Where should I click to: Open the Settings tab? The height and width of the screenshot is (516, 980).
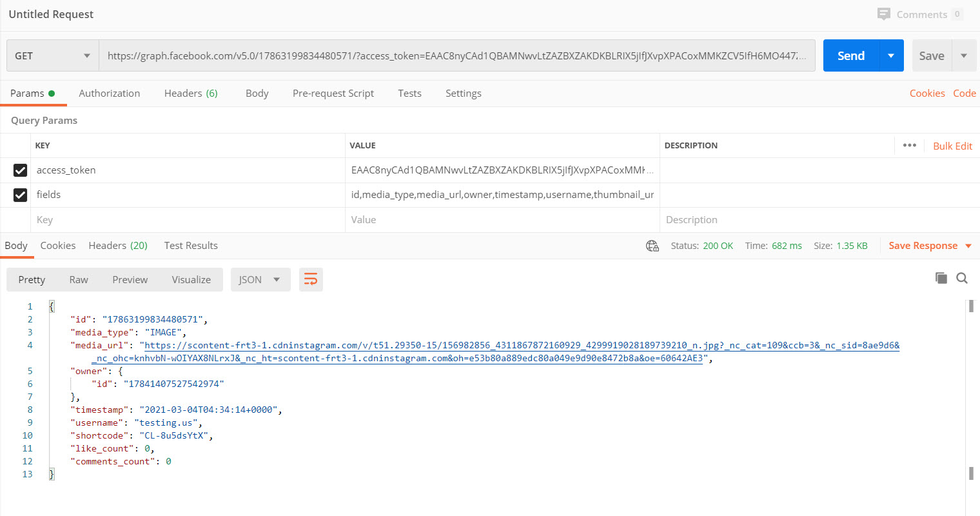tap(463, 94)
